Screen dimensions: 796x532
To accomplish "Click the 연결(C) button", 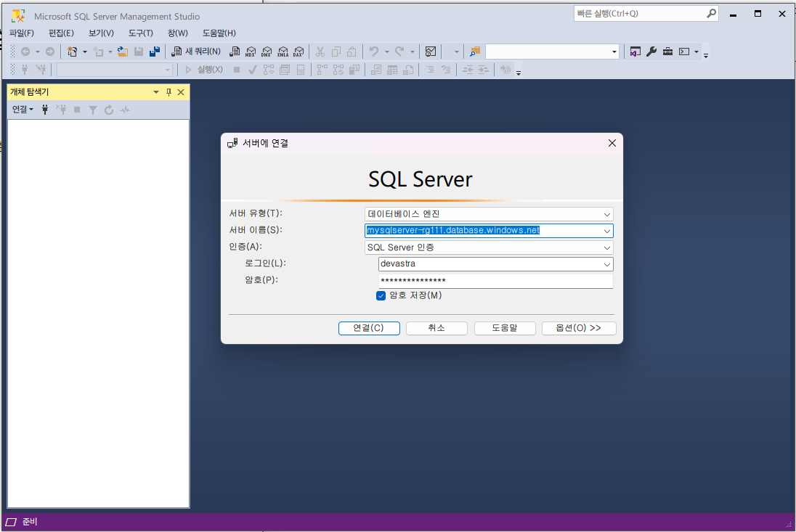I will coord(369,328).
